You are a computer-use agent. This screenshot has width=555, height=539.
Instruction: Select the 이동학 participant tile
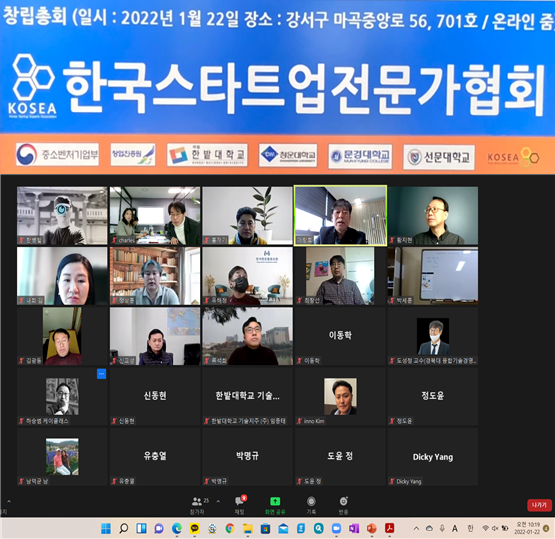(341, 336)
